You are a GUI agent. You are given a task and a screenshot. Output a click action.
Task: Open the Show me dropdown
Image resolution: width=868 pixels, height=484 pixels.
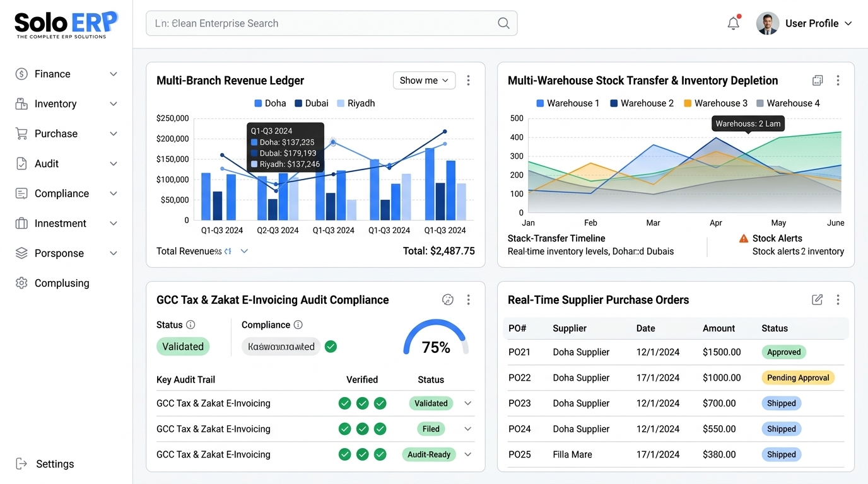[424, 81]
